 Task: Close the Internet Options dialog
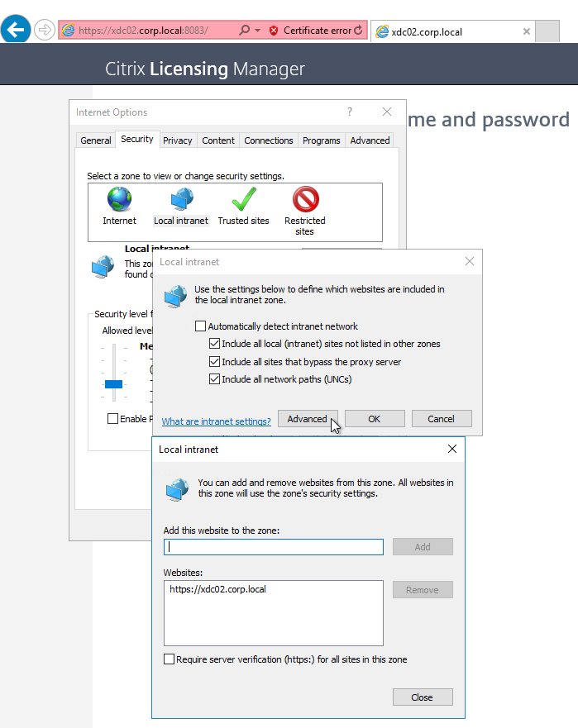386,112
